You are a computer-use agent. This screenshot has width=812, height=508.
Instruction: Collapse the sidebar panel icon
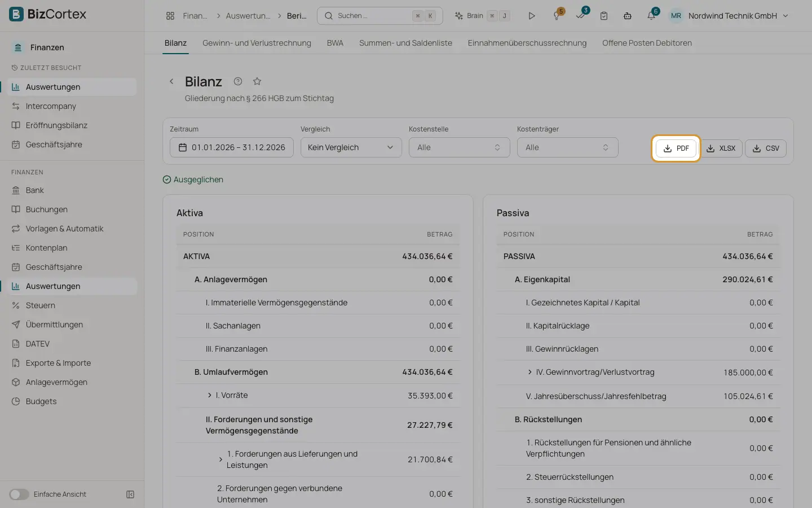(130, 494)
